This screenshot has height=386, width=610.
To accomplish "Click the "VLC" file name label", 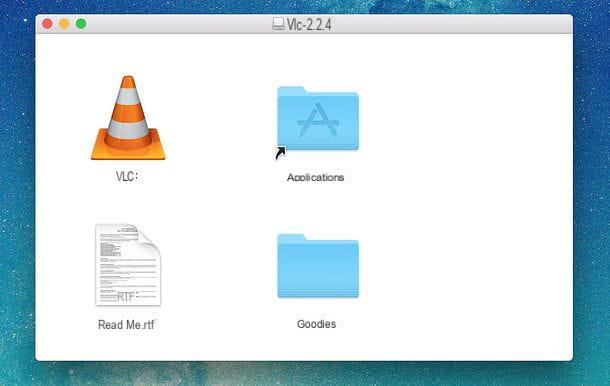I will click(x=127, y=176).
